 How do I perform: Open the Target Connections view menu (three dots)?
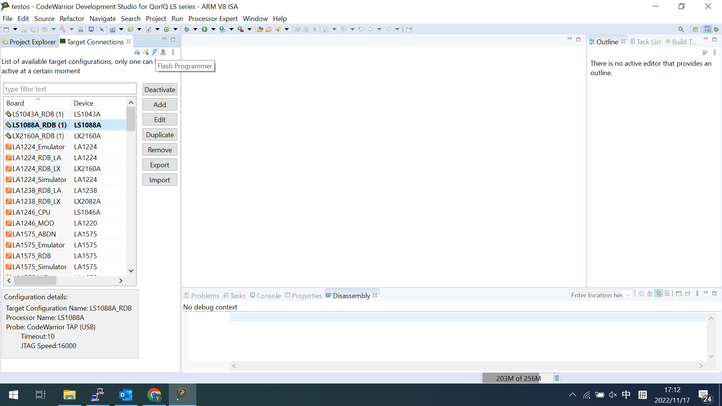(173, 52)
